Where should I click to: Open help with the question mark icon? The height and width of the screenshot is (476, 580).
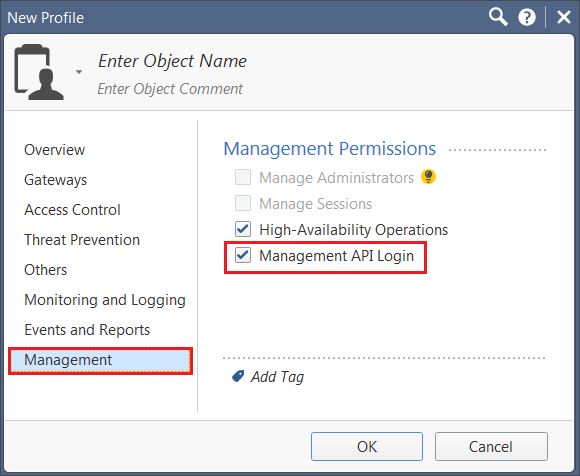click(527, 17)
